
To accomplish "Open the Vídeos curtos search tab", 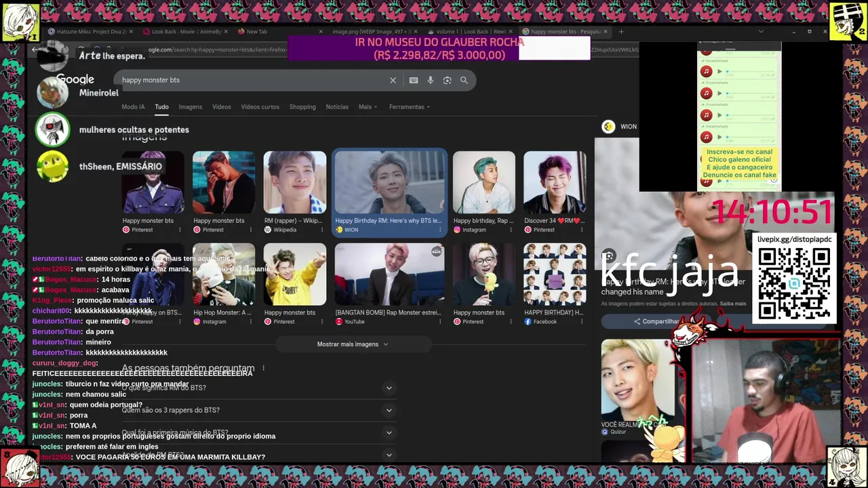I will tap(260, 106).
